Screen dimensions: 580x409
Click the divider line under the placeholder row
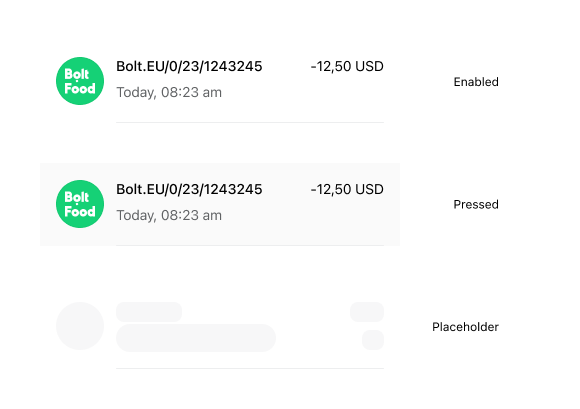[x=250, y=368]
